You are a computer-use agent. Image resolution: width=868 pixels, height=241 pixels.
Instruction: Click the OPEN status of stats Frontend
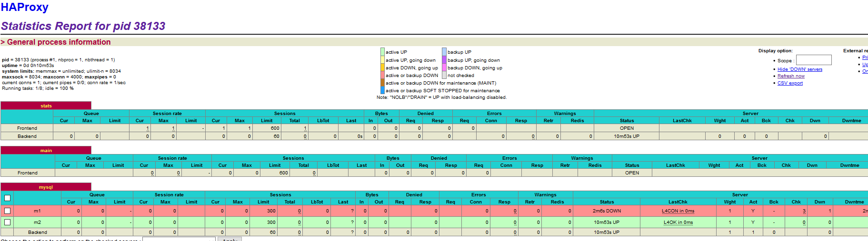coord(627,128)
